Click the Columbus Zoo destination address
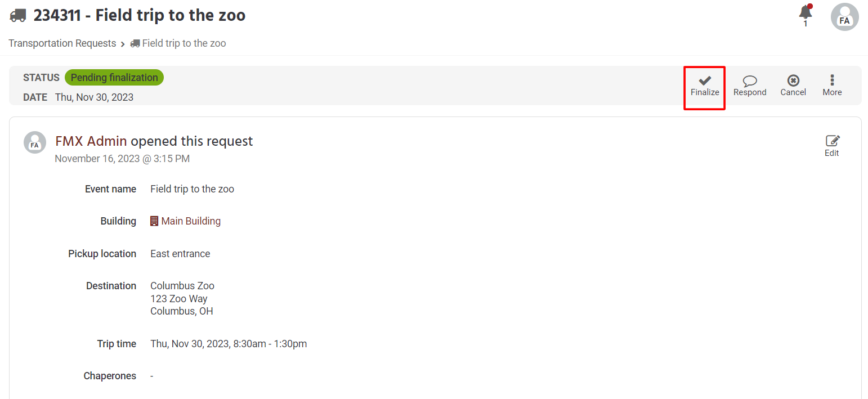 (182, 298)
